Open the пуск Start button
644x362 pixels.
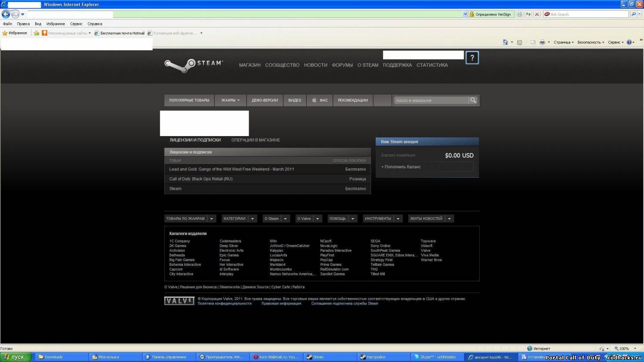pos(15,357)
